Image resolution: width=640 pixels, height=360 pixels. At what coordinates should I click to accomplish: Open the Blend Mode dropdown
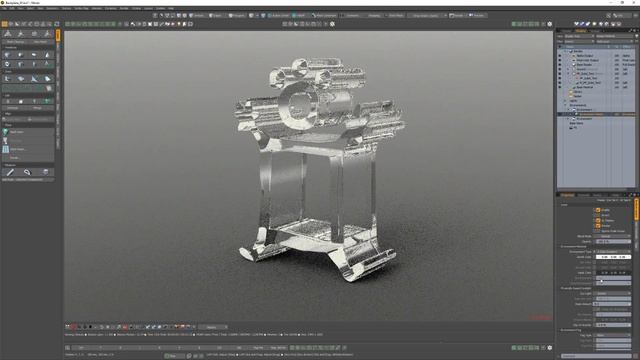613,236
